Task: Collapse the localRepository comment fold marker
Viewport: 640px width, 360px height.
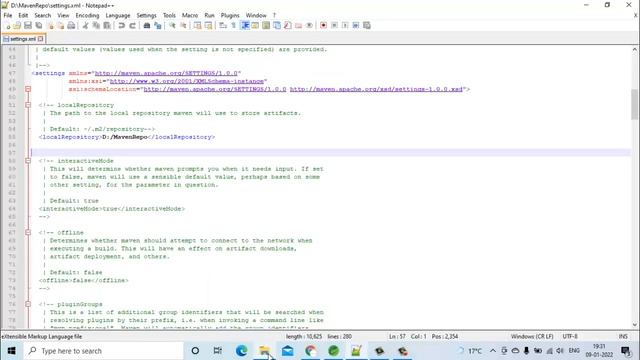Action: pyautogui.click(x=28, y=105)
